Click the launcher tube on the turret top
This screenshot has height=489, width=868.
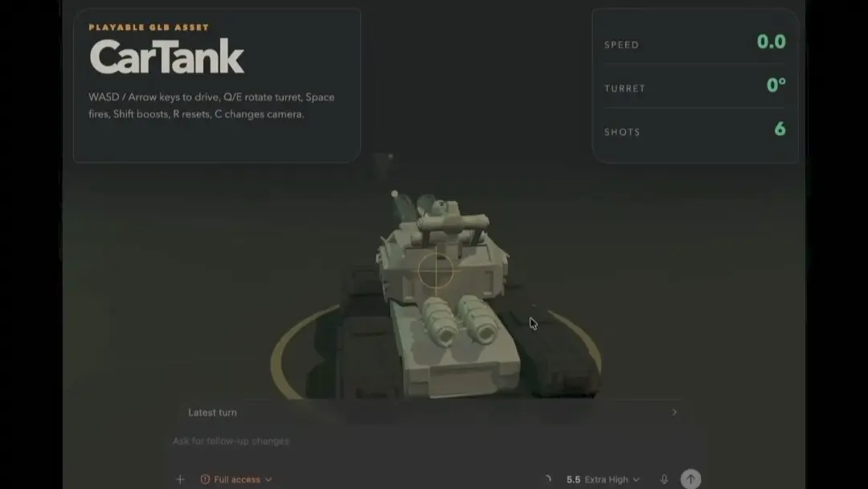pyautogui.click(x=453, y=223)
